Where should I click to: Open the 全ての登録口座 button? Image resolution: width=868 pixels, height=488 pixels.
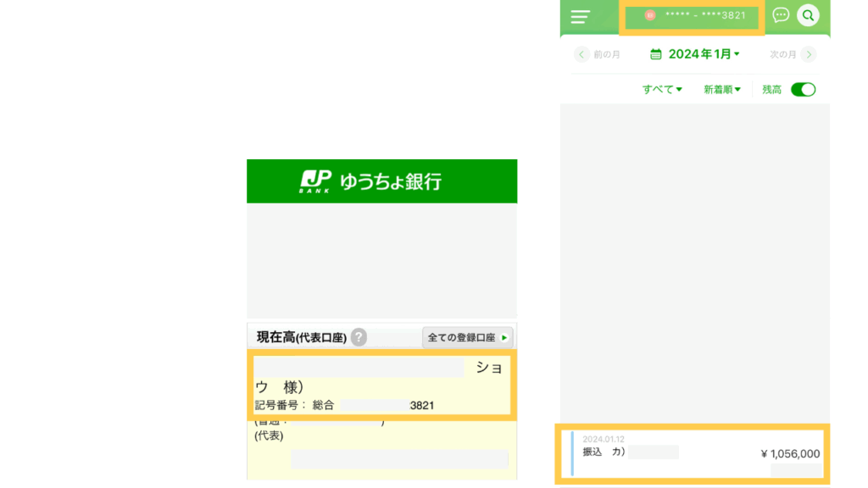[467, 337]
